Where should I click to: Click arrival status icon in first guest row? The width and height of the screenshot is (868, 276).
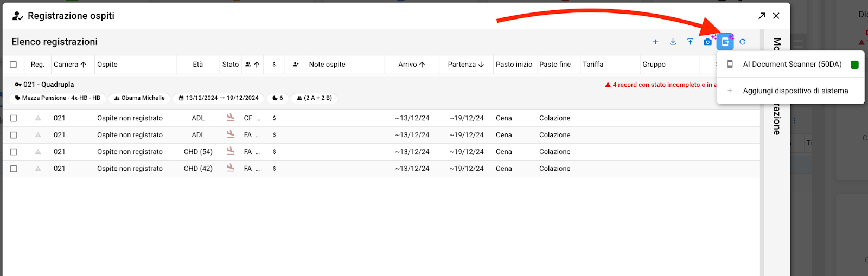[231, 117]
